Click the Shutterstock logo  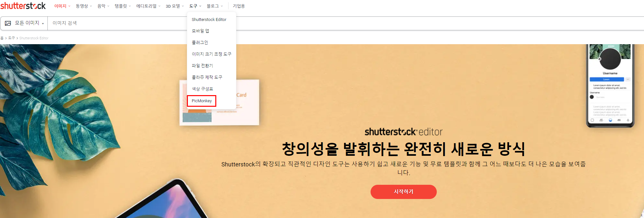pyautogui.click(x=23, y=6)
